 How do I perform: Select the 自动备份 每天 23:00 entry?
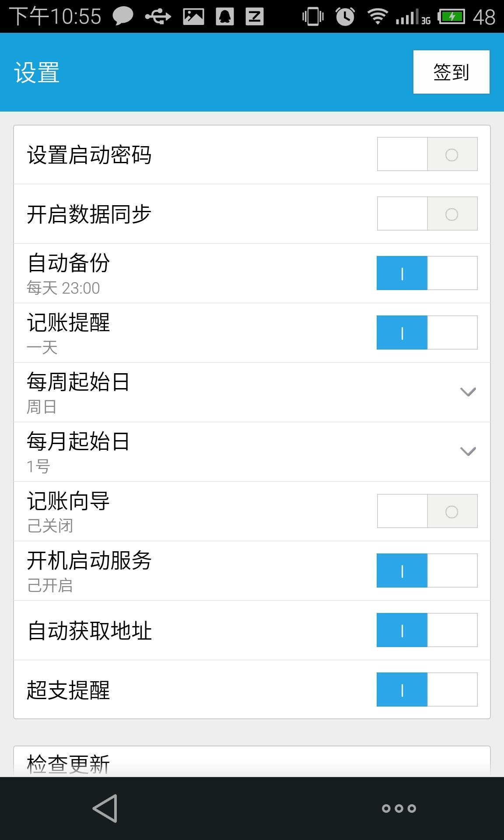pyautogui.click(x=175, y=273)
